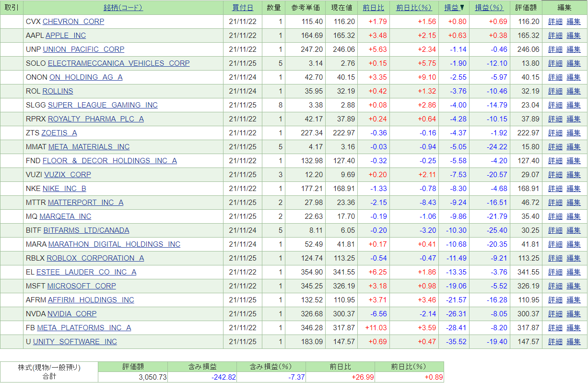The width and height of the screenshot is (588, 383).
Task: Open 詳細 for the EL row
Action: (x=555, y=272)
